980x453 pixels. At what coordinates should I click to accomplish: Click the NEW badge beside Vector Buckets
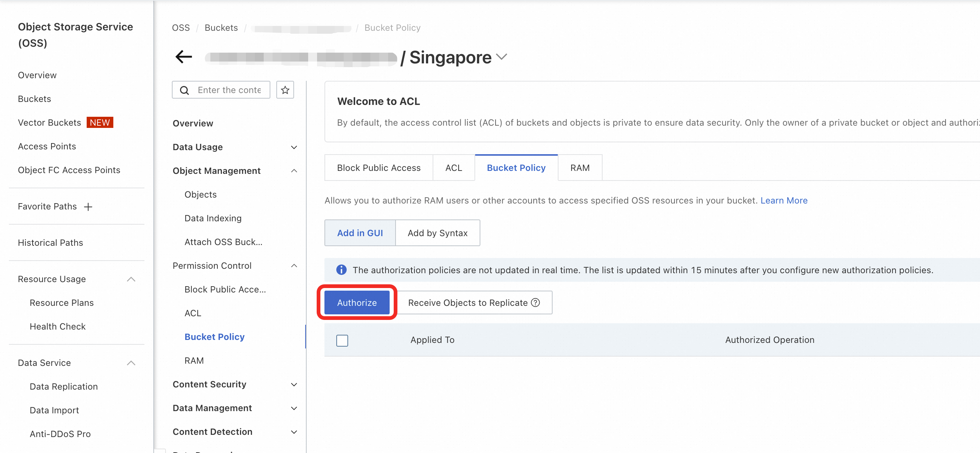[x=100, y=123]
